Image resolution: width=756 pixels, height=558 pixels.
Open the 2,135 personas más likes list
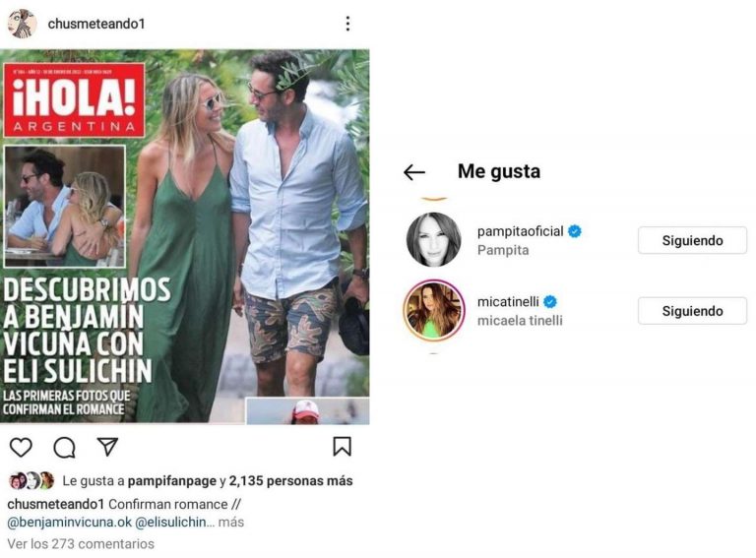pos(290,480)
